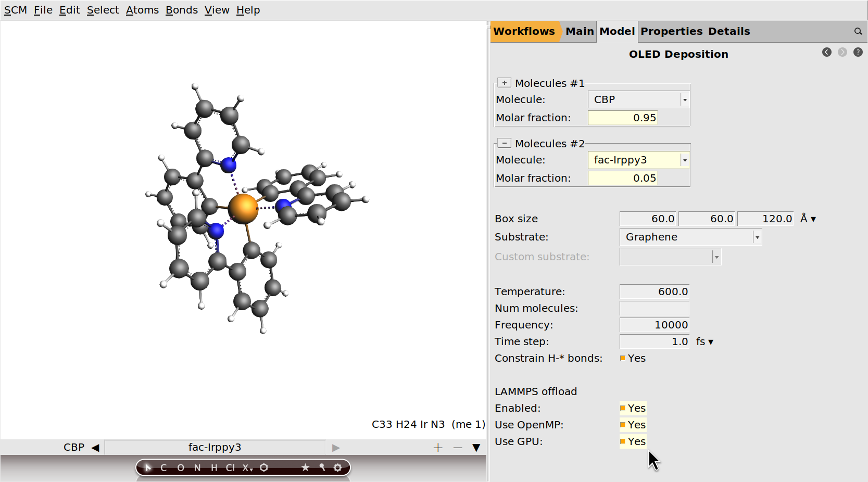The height and width of the screenshot is (482, 868).
Task: Open the help question mark icon
Action: pyautogui.click(x=858, y=52)
